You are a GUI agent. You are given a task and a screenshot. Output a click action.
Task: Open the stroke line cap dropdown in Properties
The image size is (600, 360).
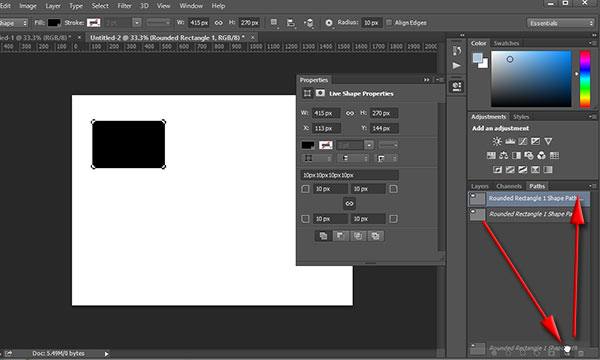(x=353, y=158)
